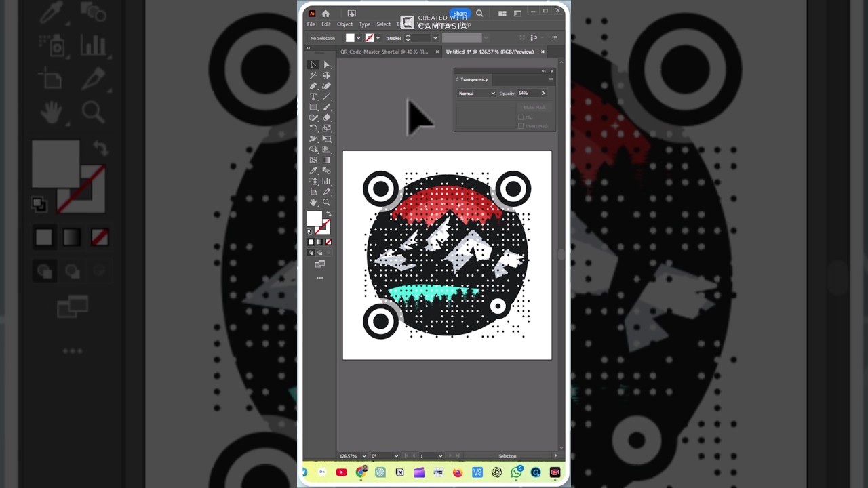Select the Magic Wand tool
This screenshot has width=868, height=488.
313,75
